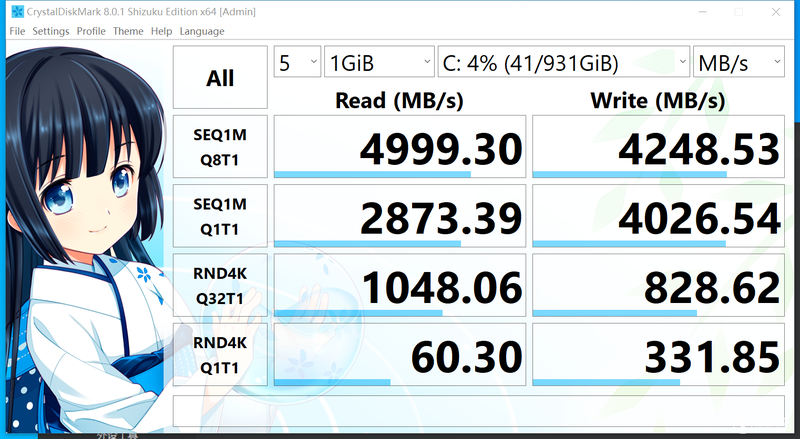Viewport: 800px width, 439px height.
Task: Start the SEQ1M Q1T1 test
Action: 220,216
